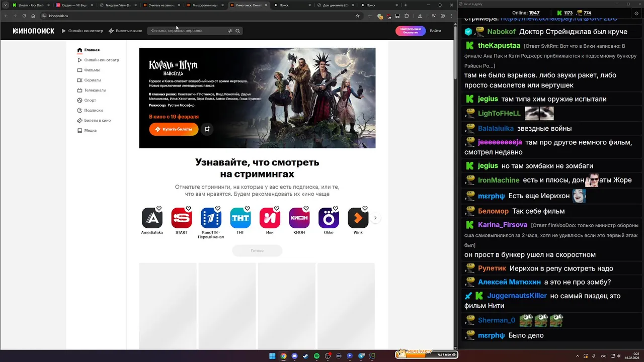The image size is (644, 362).
Task: Open Билеты в кино in the header
Action: [x=125, y=31]
